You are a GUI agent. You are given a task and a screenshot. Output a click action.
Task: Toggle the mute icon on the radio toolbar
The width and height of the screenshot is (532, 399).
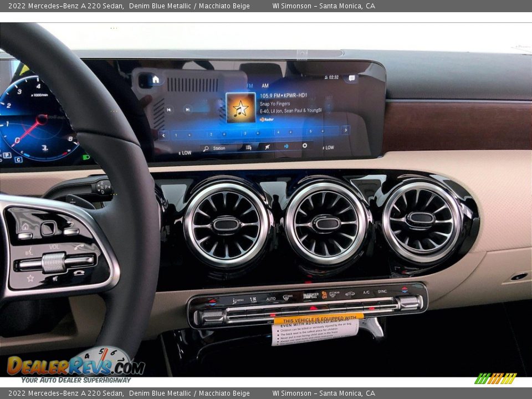[x=267, y=146]
